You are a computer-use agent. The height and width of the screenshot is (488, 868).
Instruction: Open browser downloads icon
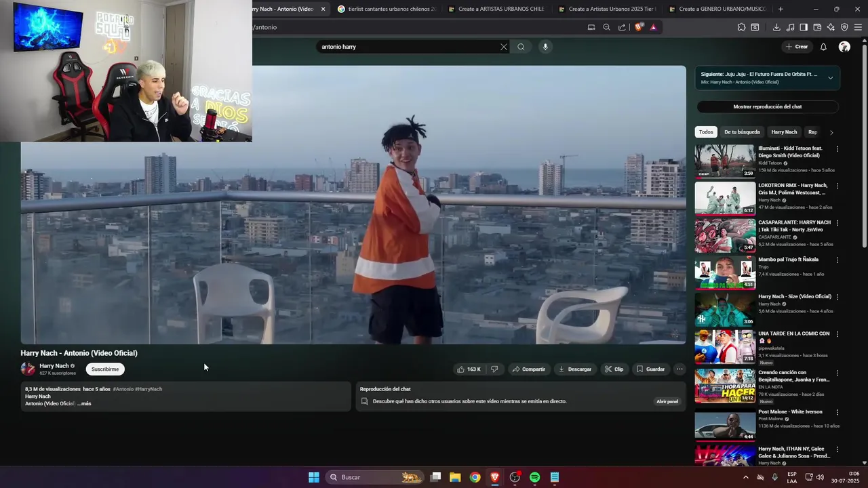pyautogui.click(x=776, y=27)
